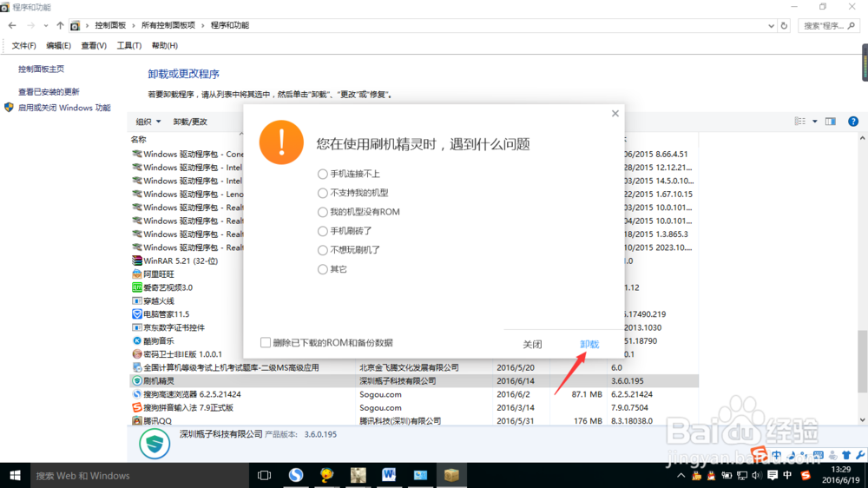This screenshot has width=868, height=488.
Task: Select 爱奇艺视频3.0 program entry
Action: coord(168,287)
